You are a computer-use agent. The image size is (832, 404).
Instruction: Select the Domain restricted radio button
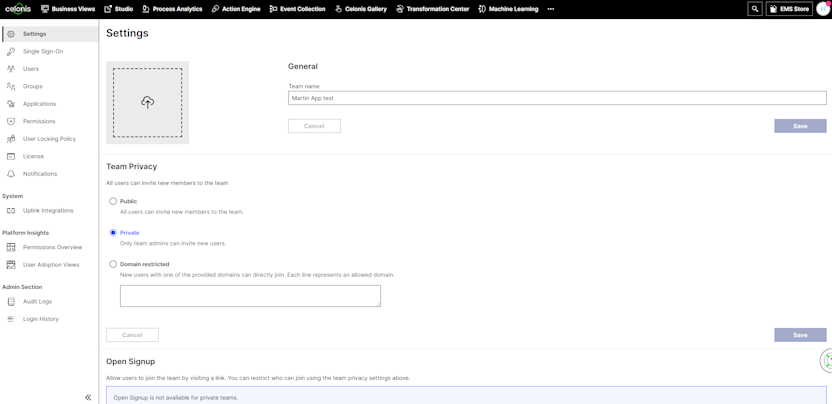(x=112, y=264)
